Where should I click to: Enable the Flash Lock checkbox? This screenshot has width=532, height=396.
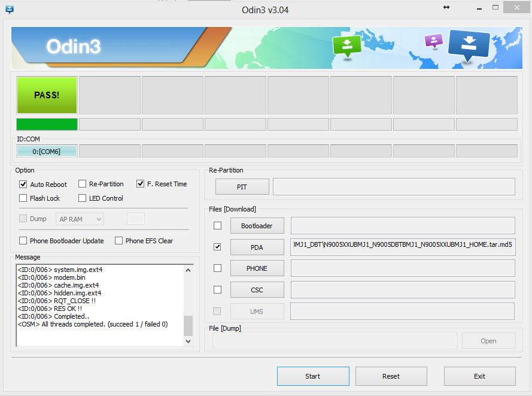click(23, 198)
